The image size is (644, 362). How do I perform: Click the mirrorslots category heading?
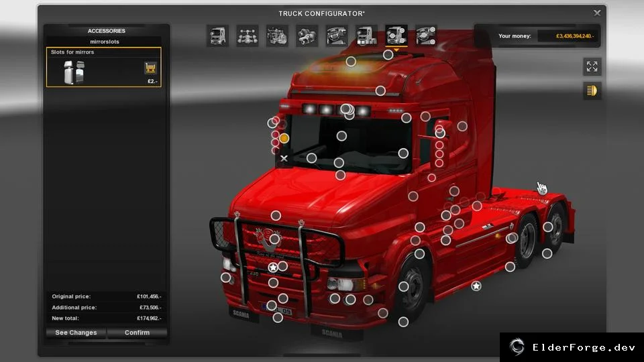pos(105,42)
